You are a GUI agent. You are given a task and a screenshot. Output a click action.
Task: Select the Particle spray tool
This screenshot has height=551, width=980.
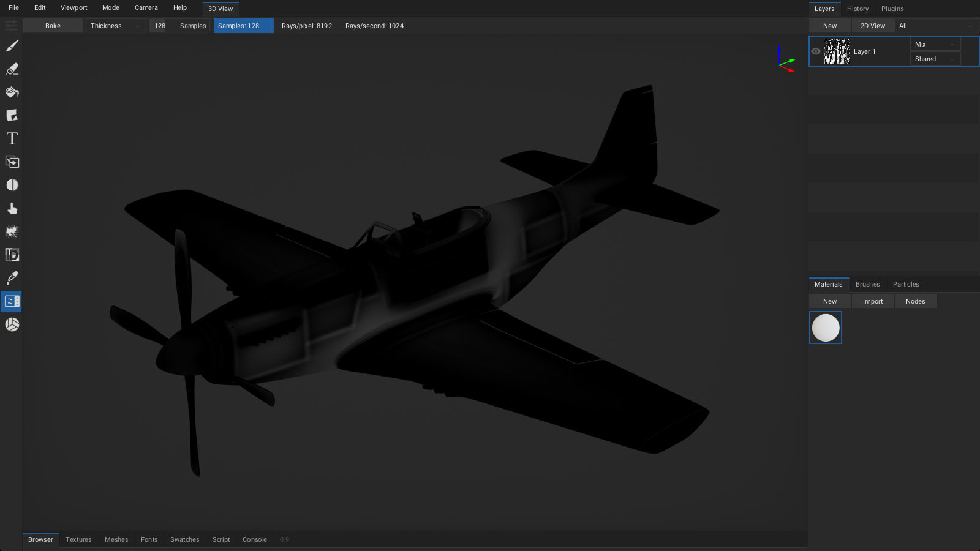[x=12, y=231]
